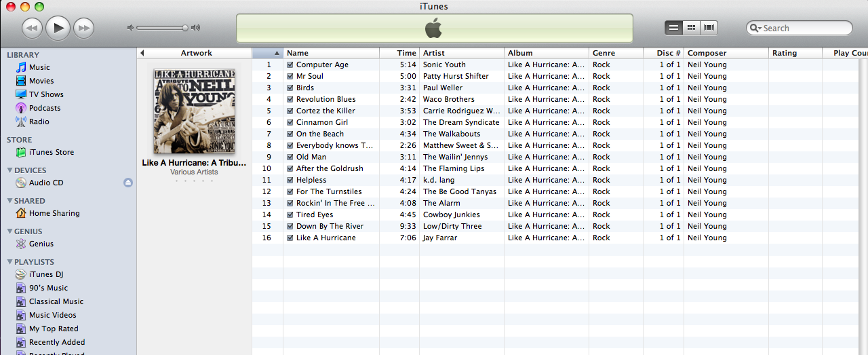Image resolution: width=868 pixels, height=355 pixels.
Task: Open the Podcasts icon
Action: coord(21,108)
